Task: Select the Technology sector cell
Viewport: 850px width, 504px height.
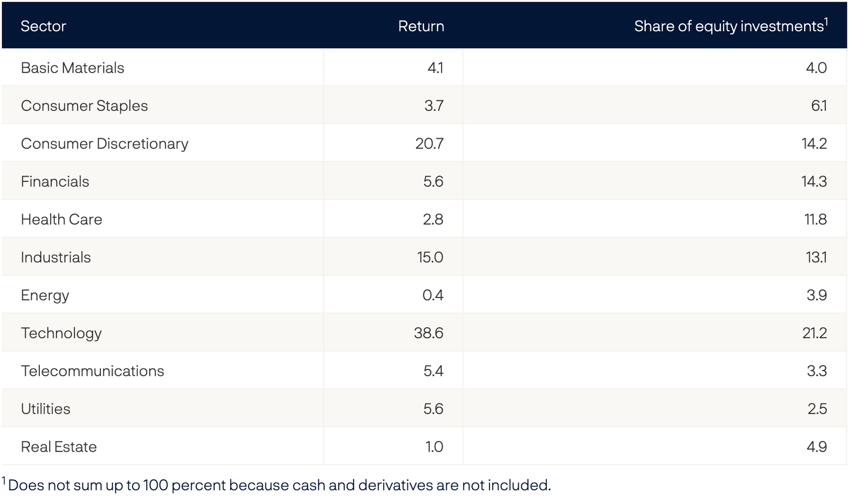Action: click(62, 333)
